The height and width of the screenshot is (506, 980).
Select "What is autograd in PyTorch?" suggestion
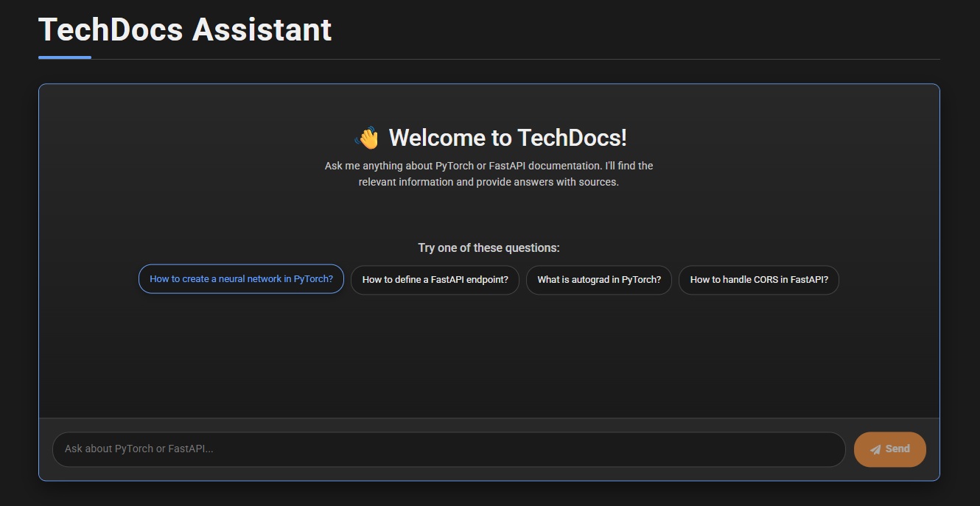pos(599,280)
